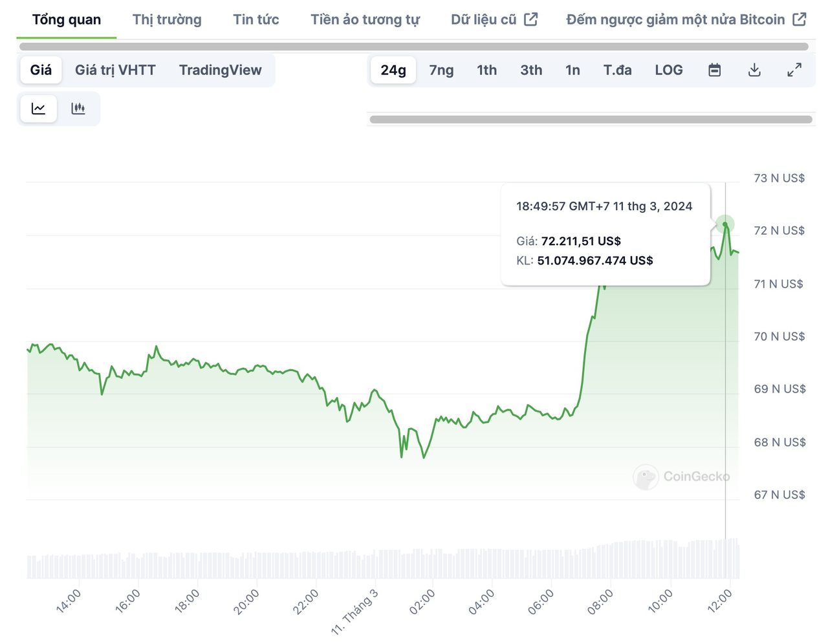This screenshot has width=828, height=644.
Task: Click the 70 N US$ axis label
Action: 779,336
